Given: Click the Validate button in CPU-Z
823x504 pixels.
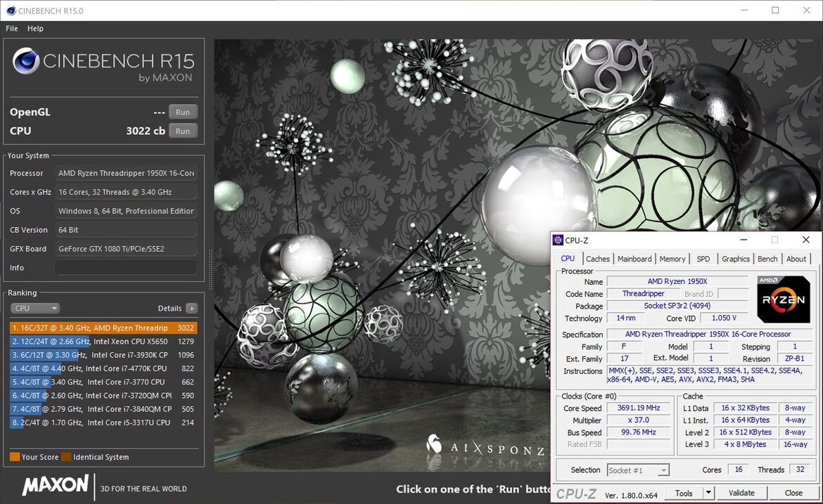Looking at the screenshot, I should click(741, 493).
